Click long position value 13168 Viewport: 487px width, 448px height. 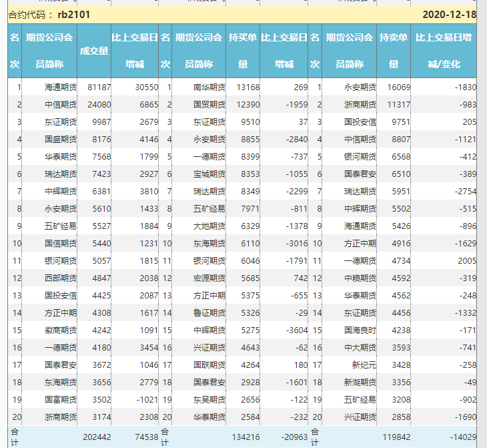pos(248,87)
